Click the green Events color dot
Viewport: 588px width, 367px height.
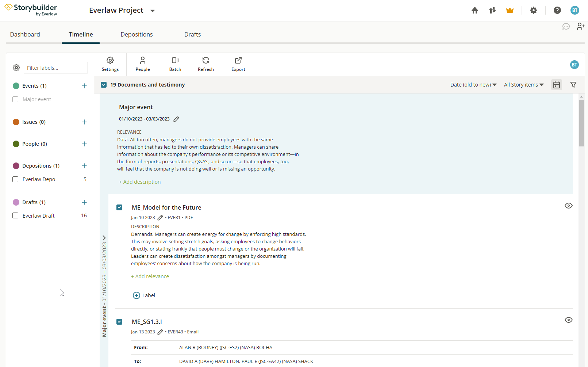[x=16, y=86]
